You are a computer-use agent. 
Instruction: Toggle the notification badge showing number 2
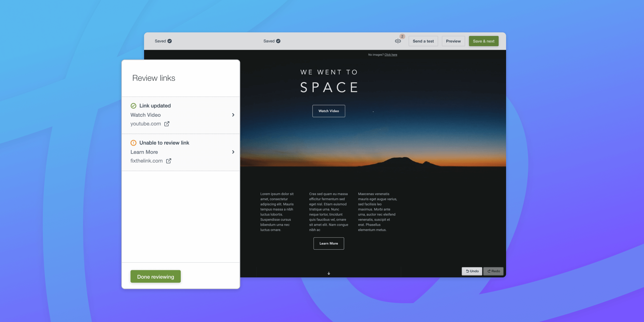[x=402, y=36]
